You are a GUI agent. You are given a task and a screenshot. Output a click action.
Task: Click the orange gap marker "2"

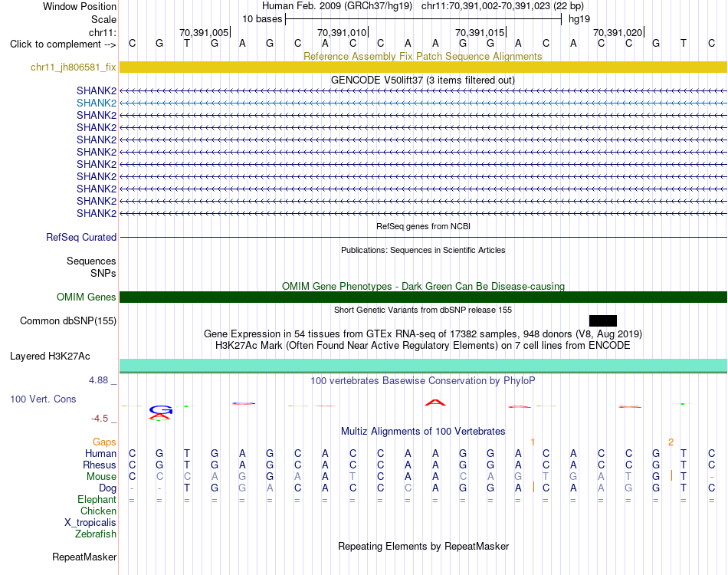[671, 442]
